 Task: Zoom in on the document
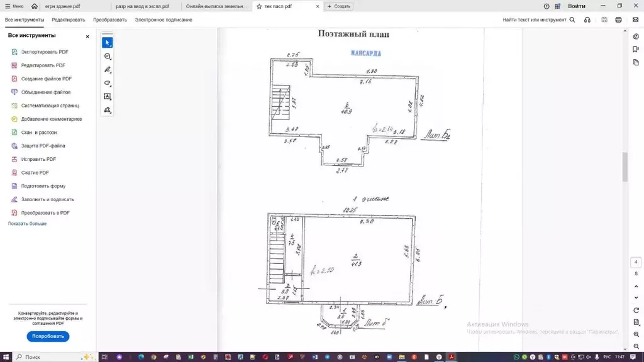[x=636, y=334]
